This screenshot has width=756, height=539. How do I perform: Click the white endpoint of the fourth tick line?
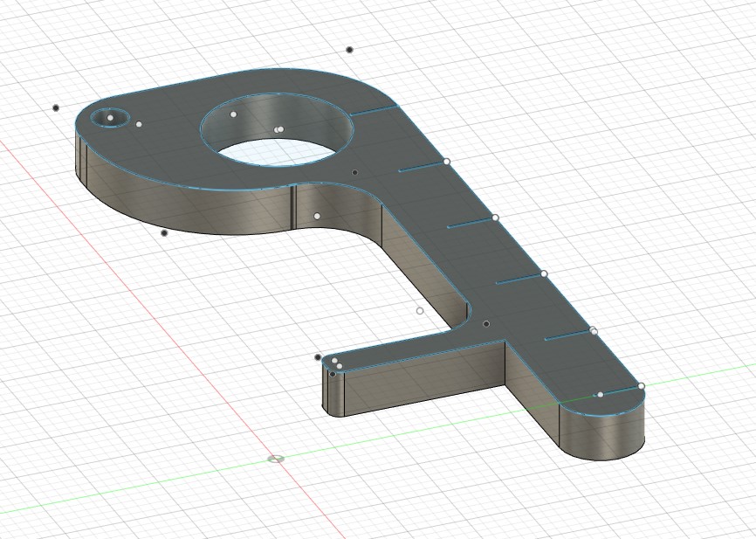pos(544,273)
